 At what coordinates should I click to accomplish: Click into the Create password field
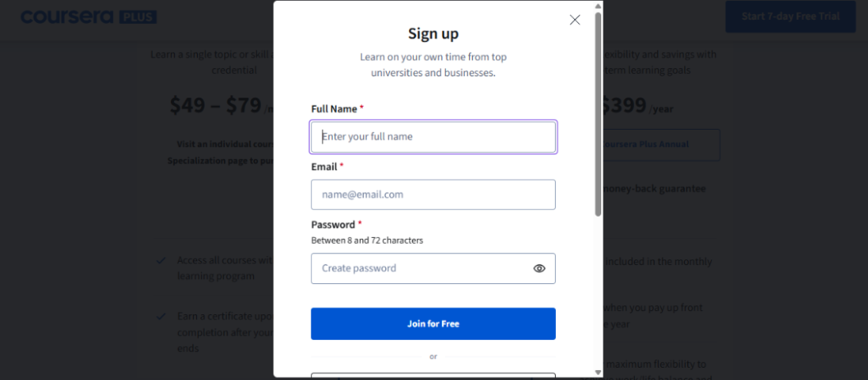coord(419,268)
